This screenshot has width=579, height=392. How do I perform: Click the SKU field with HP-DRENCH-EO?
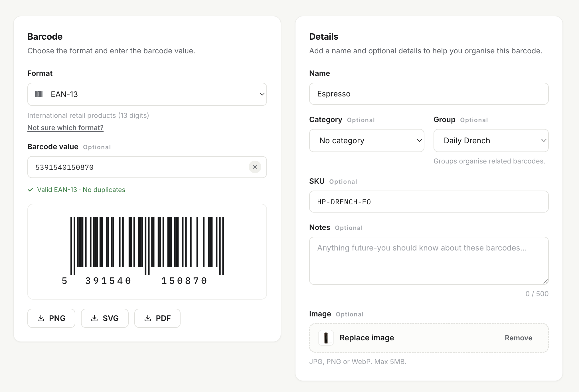coord(429,202)
